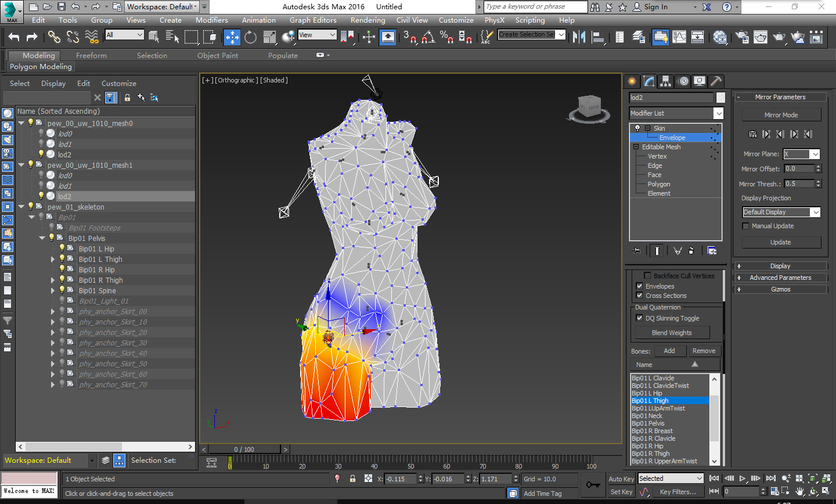Uncheck the DQ Skinning Toggle checkbox
The height and width of the screenshot is (504, 836).
point(639,318)
